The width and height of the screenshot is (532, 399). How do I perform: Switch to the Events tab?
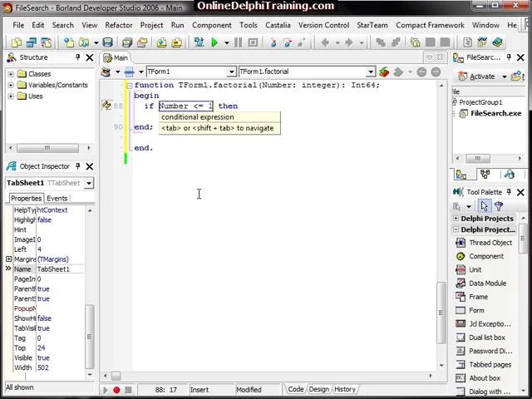[57, 198]
